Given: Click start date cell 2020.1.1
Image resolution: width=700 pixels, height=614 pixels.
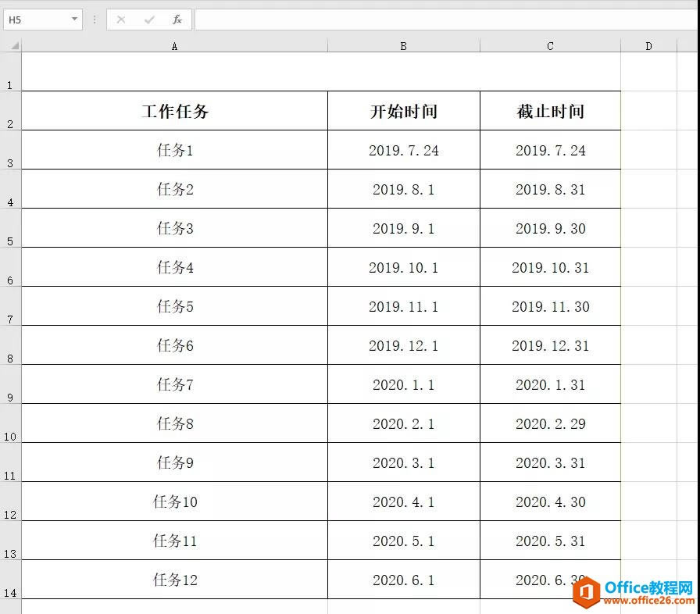Looking at the screenshot, I should [x=404, y=384].
